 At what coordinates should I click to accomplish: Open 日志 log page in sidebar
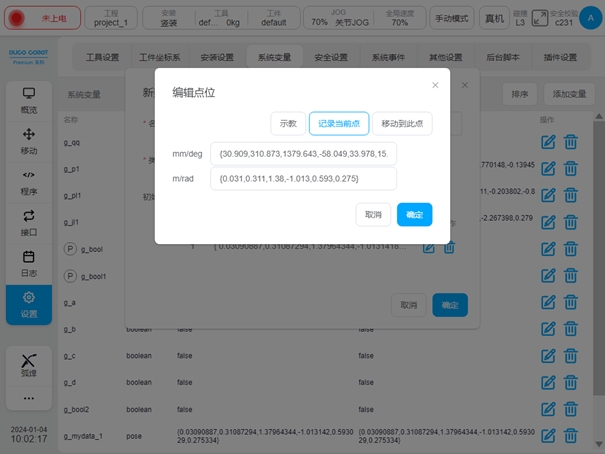(x=29, y=263)
